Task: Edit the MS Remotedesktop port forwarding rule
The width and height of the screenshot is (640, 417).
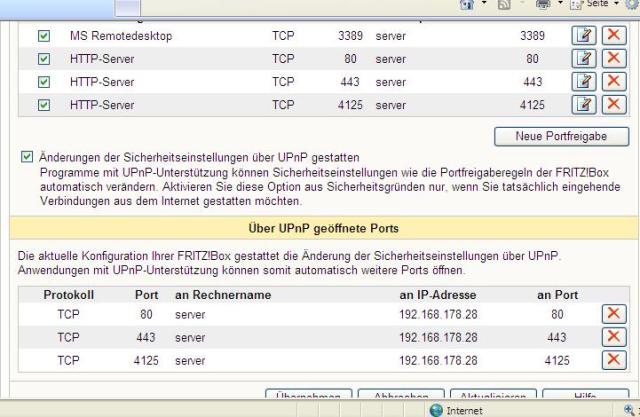Action: pos(584,35)
